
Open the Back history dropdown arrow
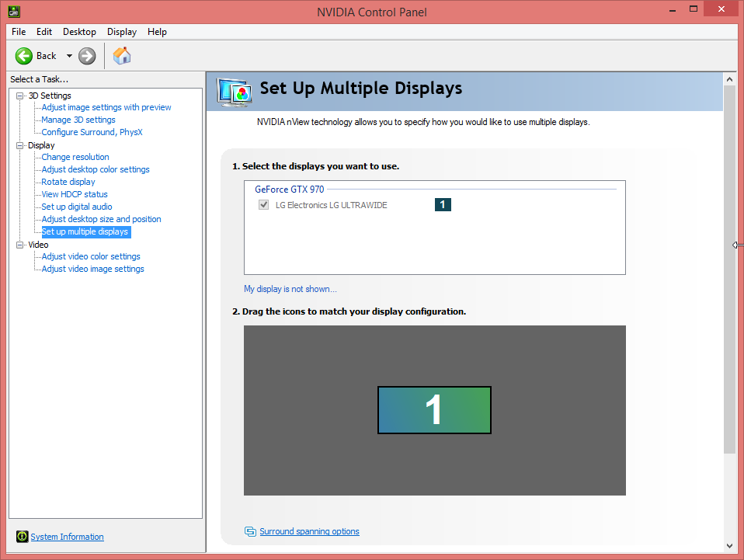[x=69, y=56]
